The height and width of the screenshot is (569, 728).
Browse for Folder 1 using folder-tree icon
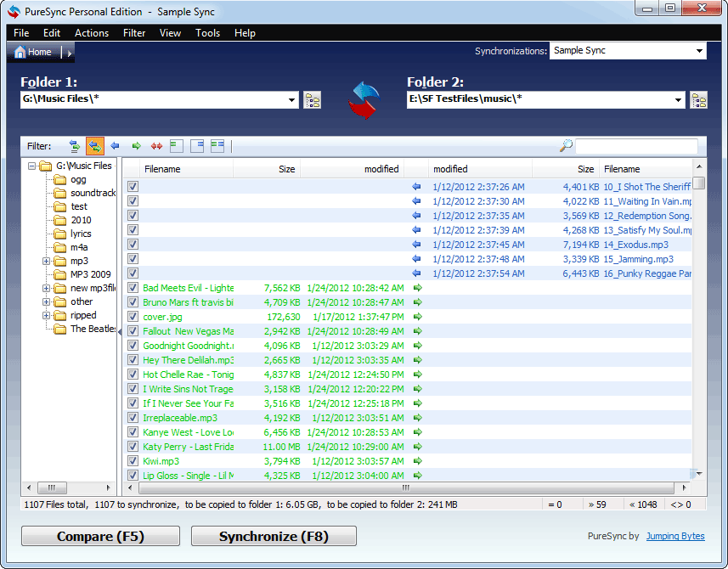click(x=313, y=100)
